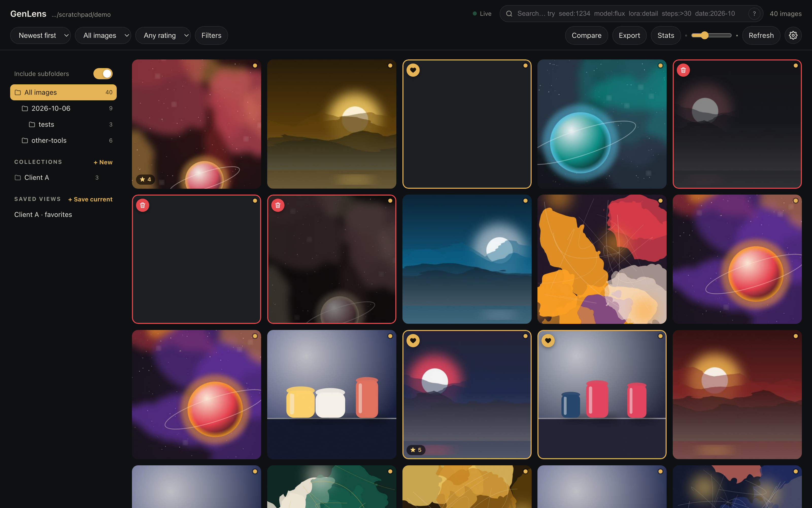Click the folder icon beside other-tools
This screenshot has width=812, height=508.
coord(25,140)
